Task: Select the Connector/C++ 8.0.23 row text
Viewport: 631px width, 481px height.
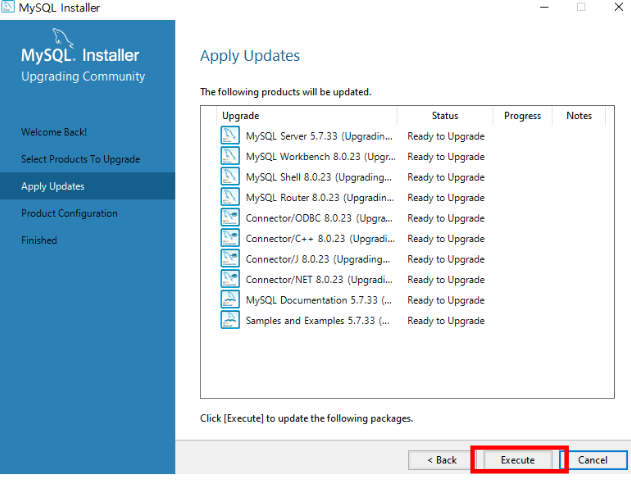Action: click(x=320, y=239)
